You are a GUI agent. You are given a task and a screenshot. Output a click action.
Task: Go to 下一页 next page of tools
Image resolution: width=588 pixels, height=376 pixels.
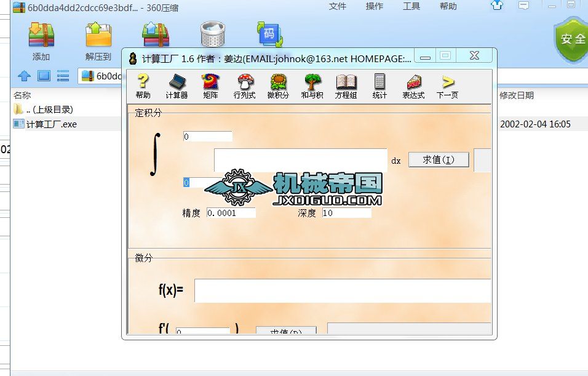coord(447,86)
